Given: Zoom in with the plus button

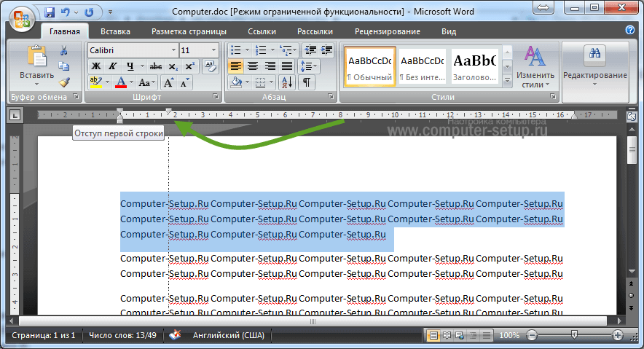Looking at the screenshot, I should pos(617,335).
